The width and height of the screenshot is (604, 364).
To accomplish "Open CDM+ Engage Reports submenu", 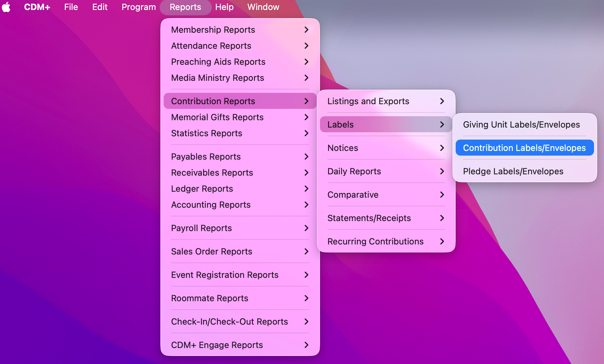I will point(240,345).
